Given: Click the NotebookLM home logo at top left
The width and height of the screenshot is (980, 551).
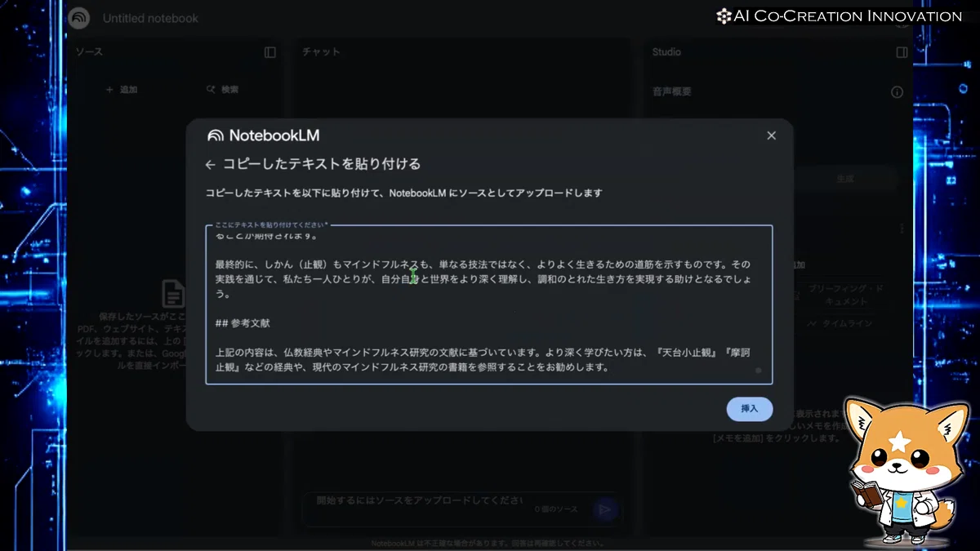Looking at the screenshot, I should point(79,18).
